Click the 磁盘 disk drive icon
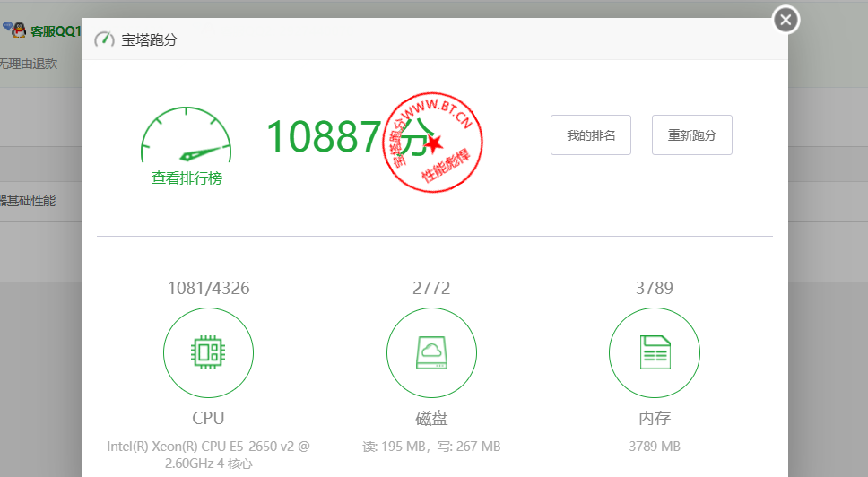The height and width of the screenshot is (477, 868). 431,352
